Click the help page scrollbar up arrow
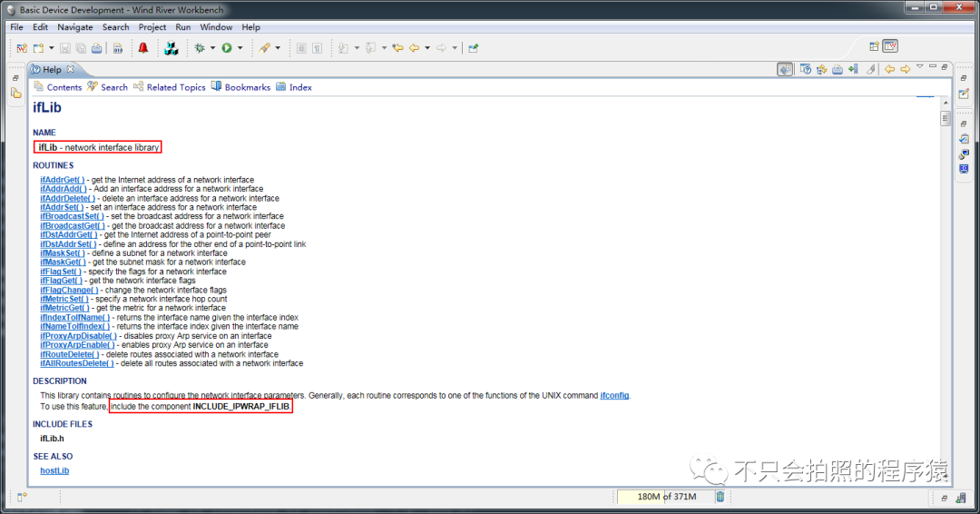The width and height of the screenshot is (980, 514). (x=945, y=102)
